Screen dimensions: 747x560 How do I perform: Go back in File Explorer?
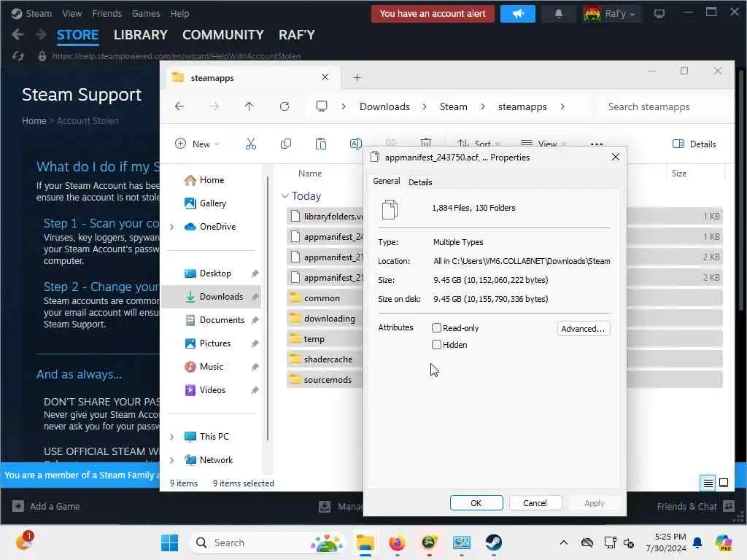coord(179,106)
